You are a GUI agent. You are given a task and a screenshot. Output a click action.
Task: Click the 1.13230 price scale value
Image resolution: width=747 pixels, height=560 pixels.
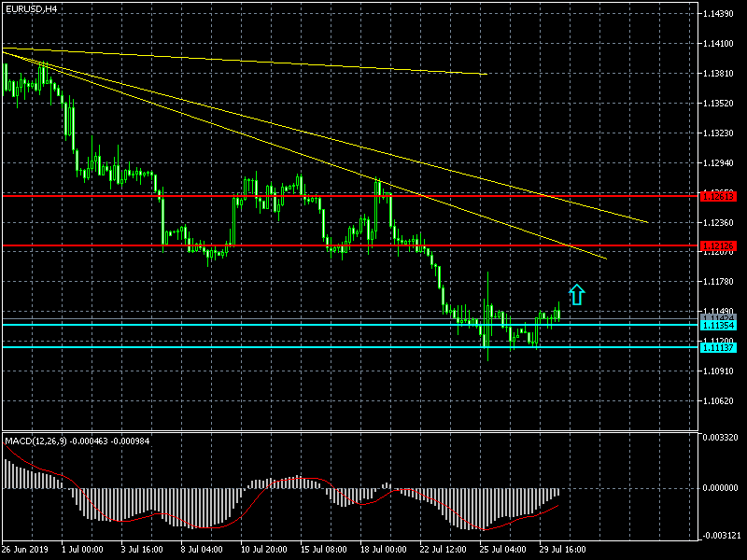(718, 133)
